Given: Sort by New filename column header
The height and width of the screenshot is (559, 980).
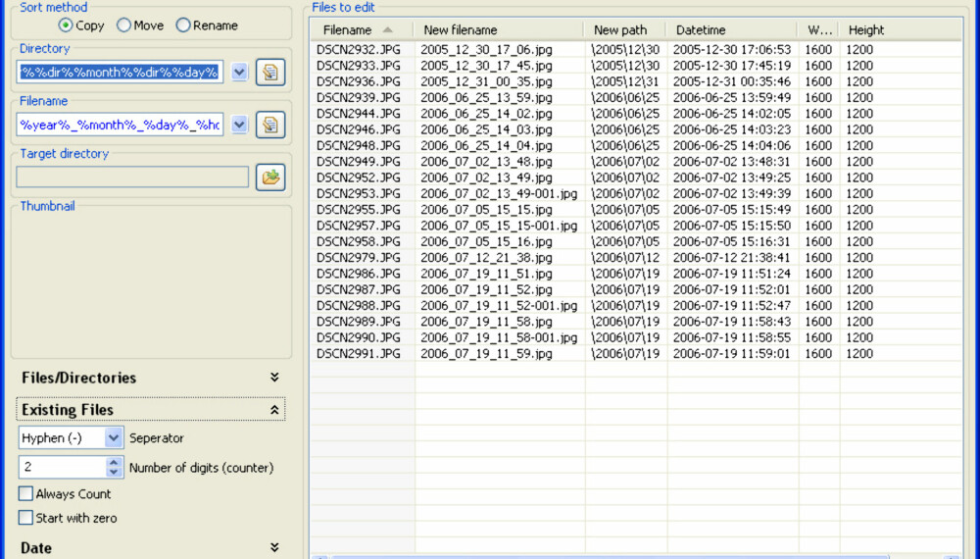Looking at the screenshot, I should [x=499, y=30].
